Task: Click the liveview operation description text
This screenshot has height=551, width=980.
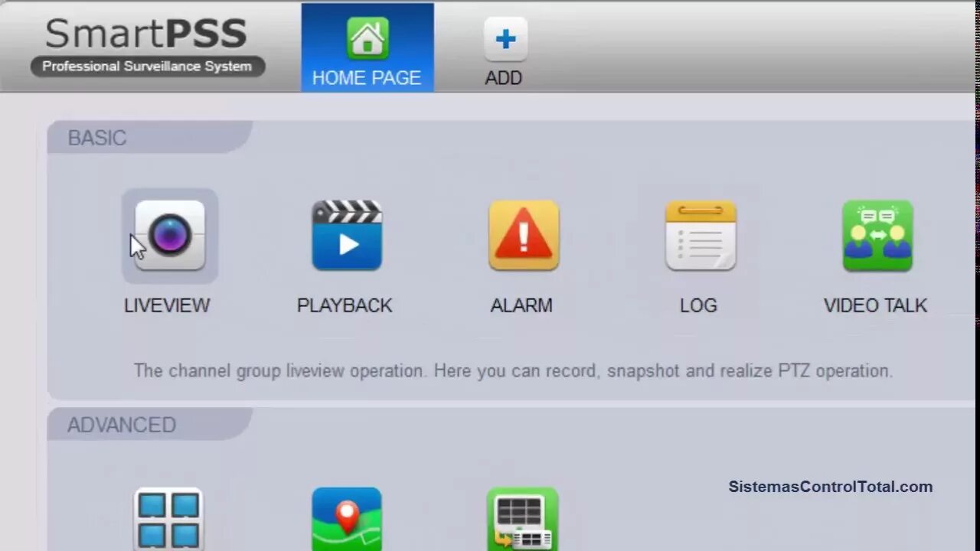Action: click(513, 371)
